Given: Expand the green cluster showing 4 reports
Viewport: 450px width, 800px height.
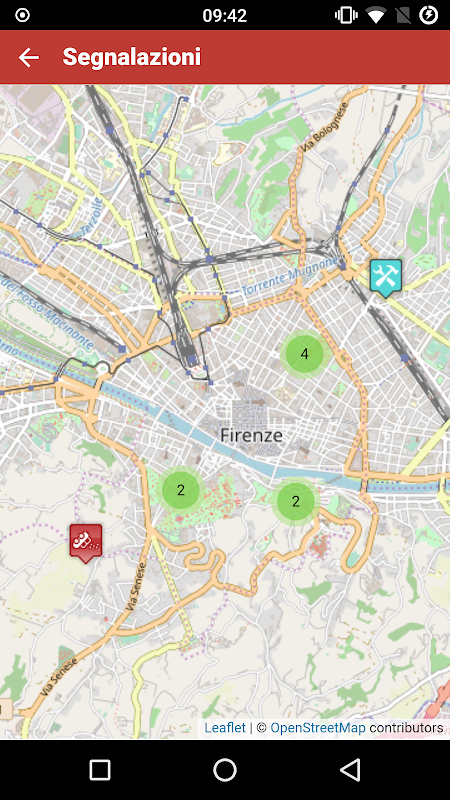Looking at the screenshot, I should 305,354.
